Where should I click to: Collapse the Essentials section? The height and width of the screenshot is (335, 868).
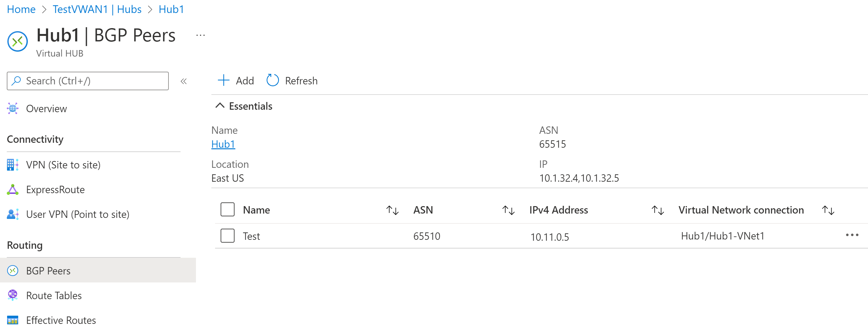point(219,107)
